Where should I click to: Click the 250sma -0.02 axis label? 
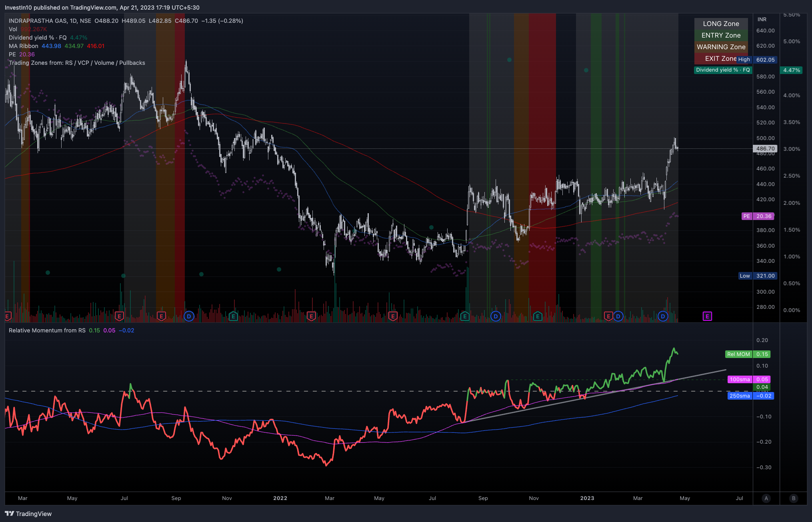[750, 396]
